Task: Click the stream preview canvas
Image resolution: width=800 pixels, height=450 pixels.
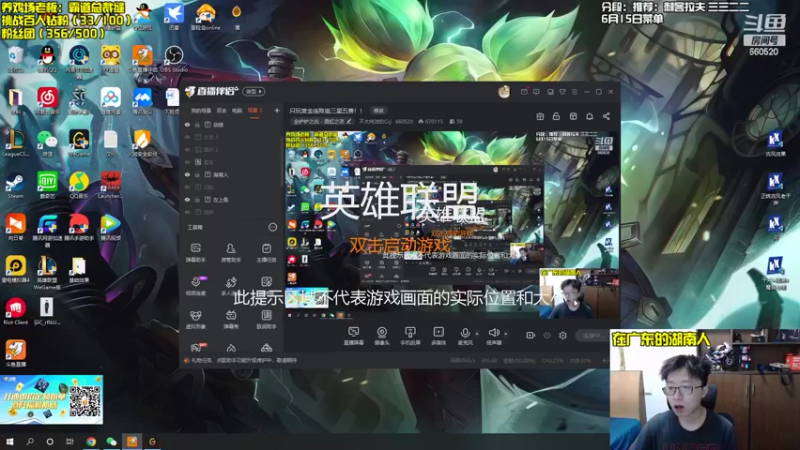Action: pos(452,224)
